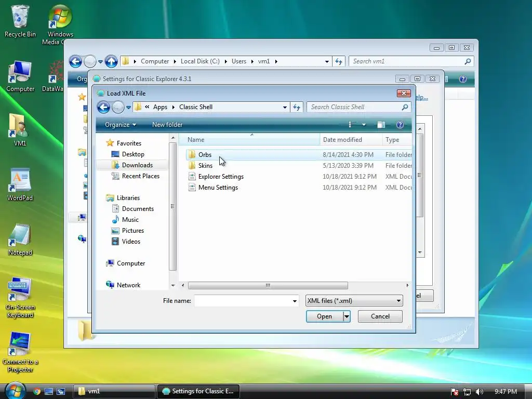532x399 pixels.
Task: Sort by the Type column header
Action: pos(397,139)
